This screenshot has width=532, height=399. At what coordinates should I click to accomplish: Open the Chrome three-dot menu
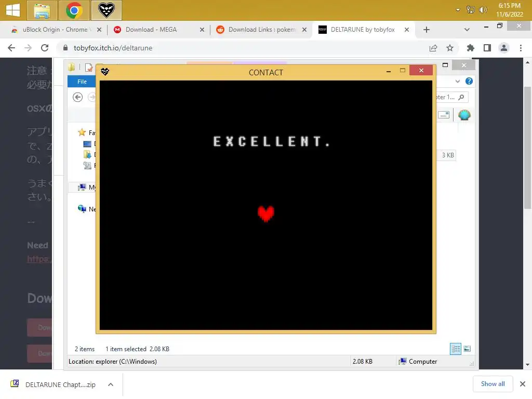coord(521,48)
